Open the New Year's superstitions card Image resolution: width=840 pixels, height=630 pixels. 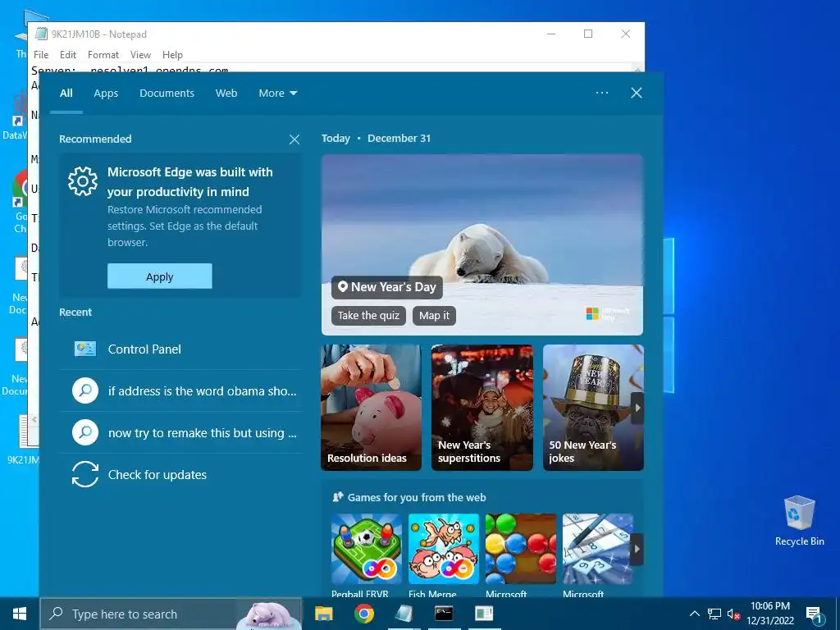pyautogui.click(x=482, y=408)
